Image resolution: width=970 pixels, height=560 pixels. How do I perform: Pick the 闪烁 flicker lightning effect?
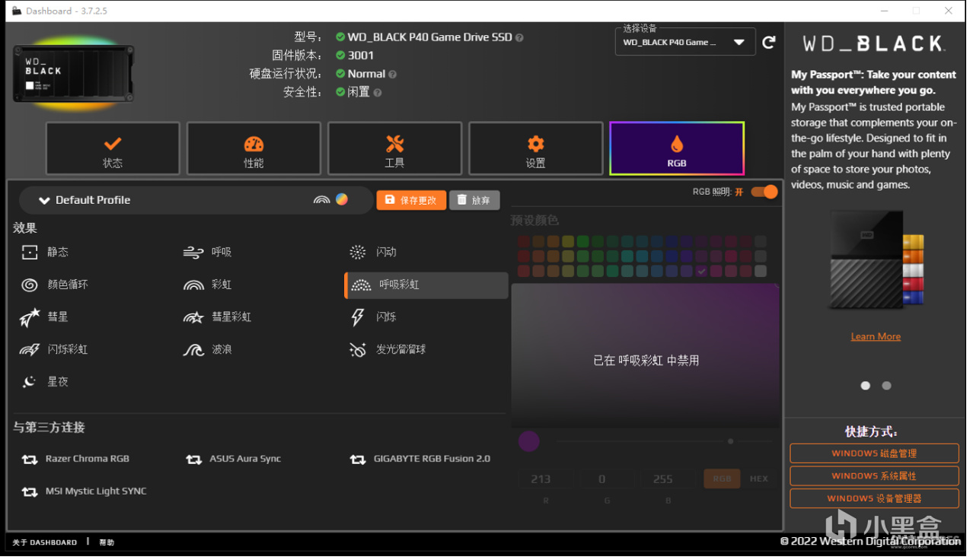(x=372, y=317)
